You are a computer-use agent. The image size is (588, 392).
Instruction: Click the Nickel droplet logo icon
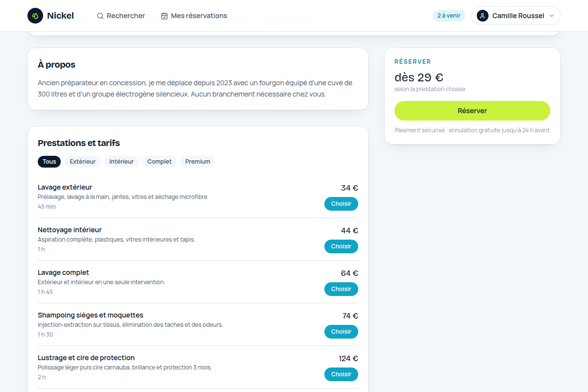pyautogui.click(x=35, y=16)
